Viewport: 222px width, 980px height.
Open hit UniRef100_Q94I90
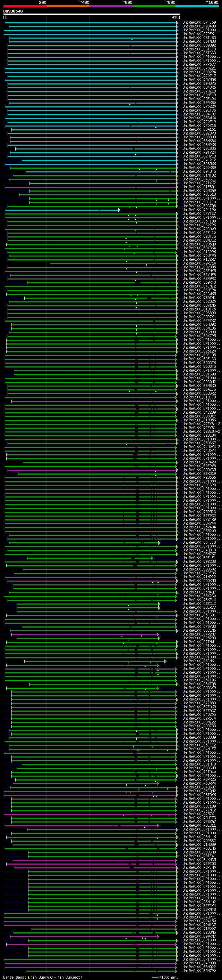point(199,210)
